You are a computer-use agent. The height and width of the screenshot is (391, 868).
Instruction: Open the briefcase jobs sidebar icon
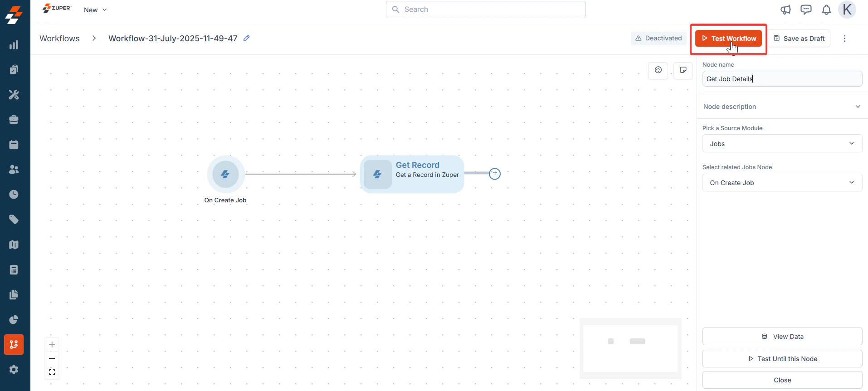pos(14,120)
